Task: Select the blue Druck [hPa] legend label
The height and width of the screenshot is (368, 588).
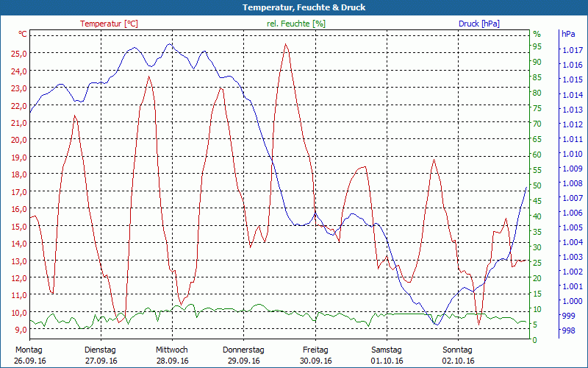Action: [x=478, y=24]
